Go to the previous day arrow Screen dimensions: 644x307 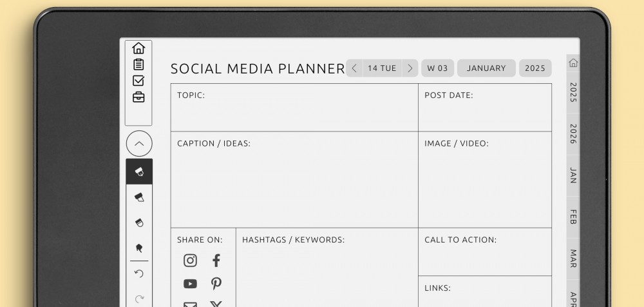pyautogui.click(x=354, y=68)
